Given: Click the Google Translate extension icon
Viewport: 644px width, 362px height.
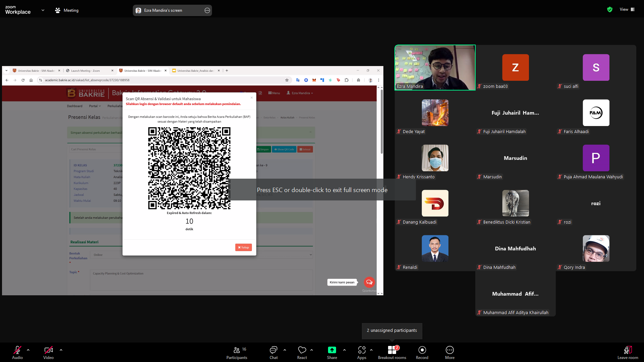Looking at the screenshot, I should 298,80.
